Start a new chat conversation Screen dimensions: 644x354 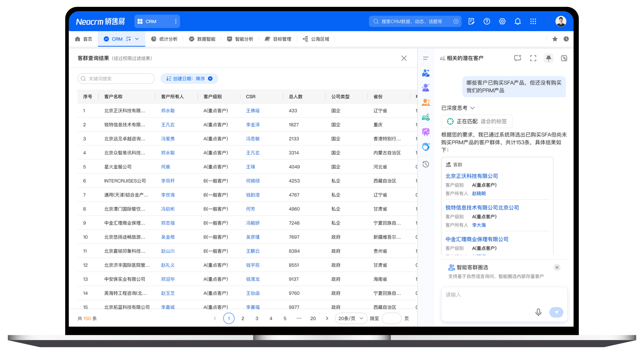coord(518,58)
